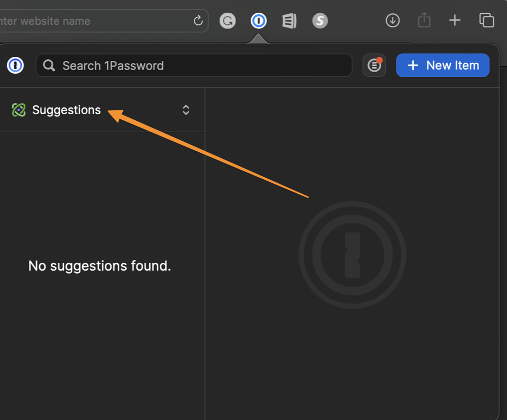Open the Suggestions category selector label
The image size is (507, 420).
[x=66, y=110]
